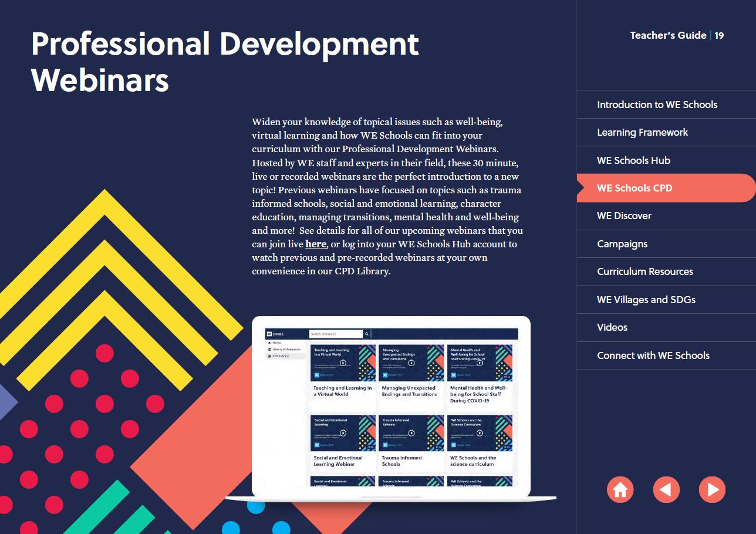This screenshot has width=756, height=534.
Task: Click the "Managing Unexpected Endings and Transitions" card title
Action: (x=410, y=391)
